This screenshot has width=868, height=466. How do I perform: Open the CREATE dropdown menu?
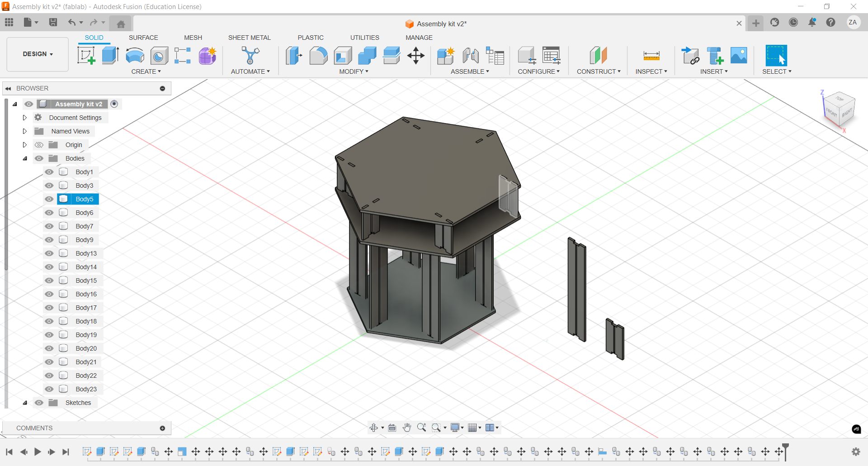tap(146, 71)
